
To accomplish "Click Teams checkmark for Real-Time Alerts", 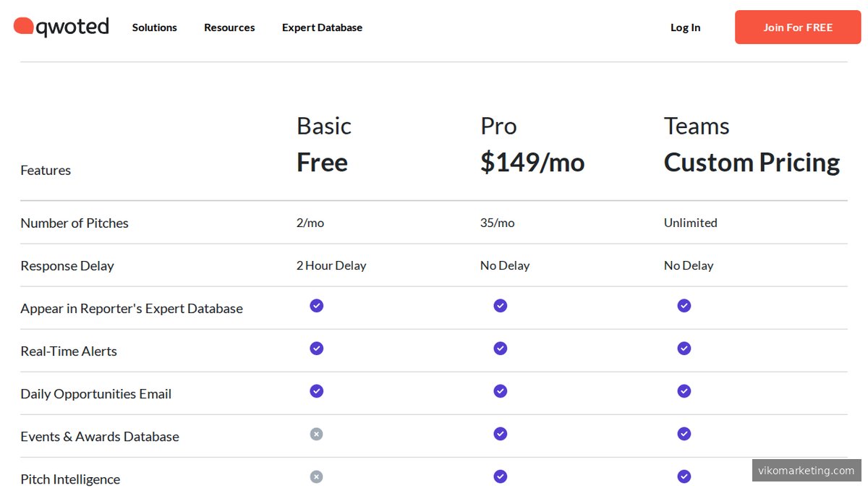I will click(684, 348).
